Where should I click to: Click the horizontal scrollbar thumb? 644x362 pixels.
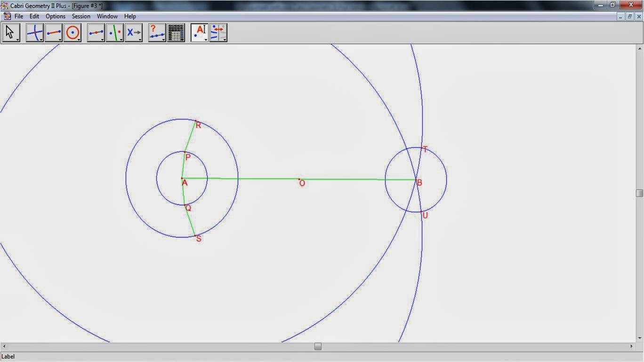[318, 346]
